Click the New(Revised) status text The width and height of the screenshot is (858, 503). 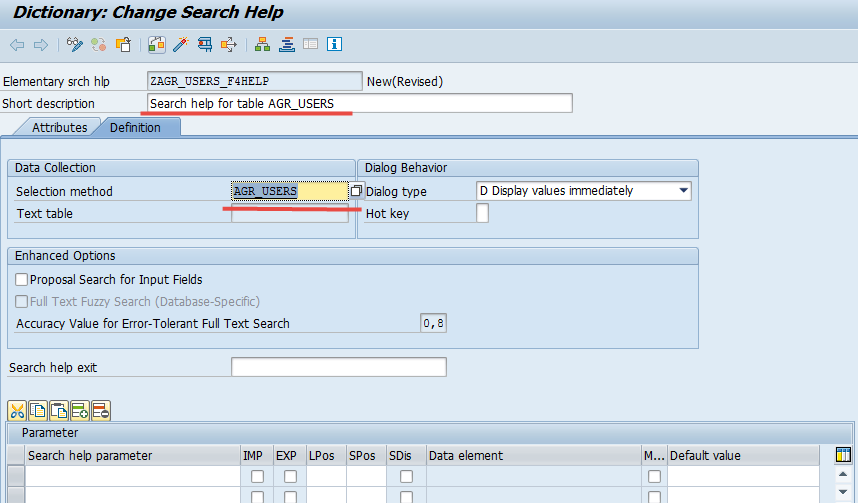click(405, 82)
